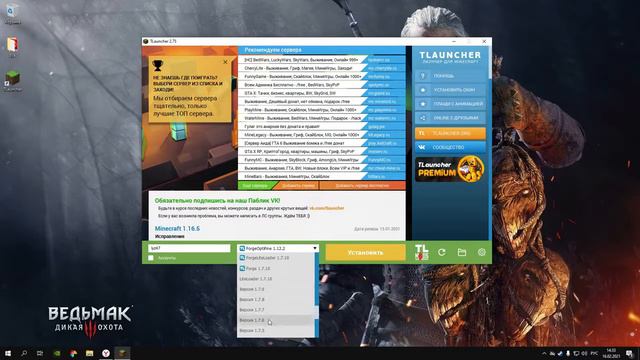640x360 pixels.
Task: Click the orange Добавить сервер tab
Action: 297,186
